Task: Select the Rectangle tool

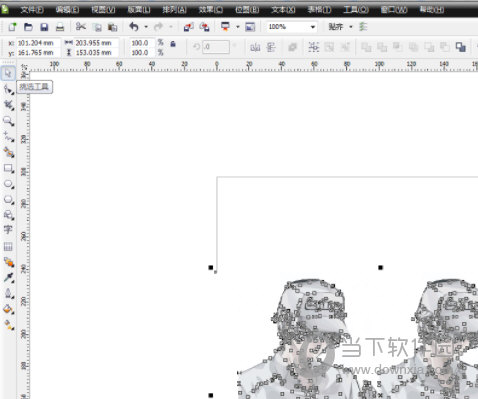Action: [x=8, y=168]
